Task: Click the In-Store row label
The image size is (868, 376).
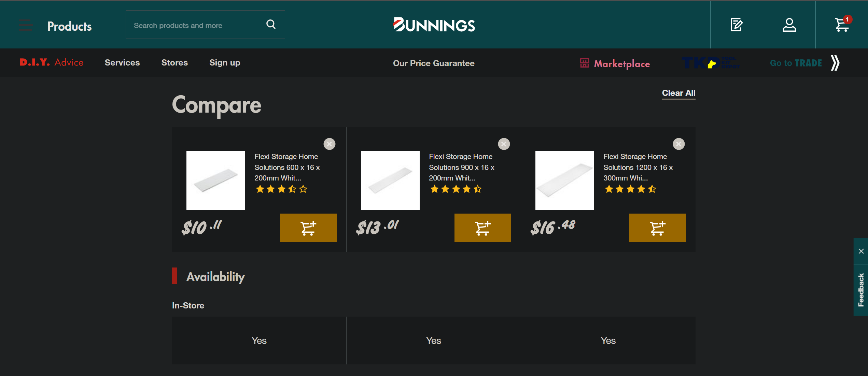Action: 188,305
